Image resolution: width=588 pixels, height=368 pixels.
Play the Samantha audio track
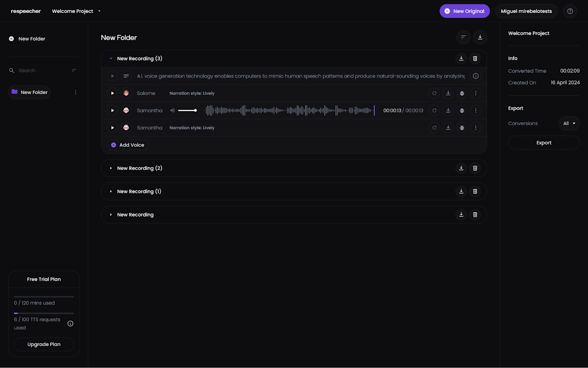(112, 110)
